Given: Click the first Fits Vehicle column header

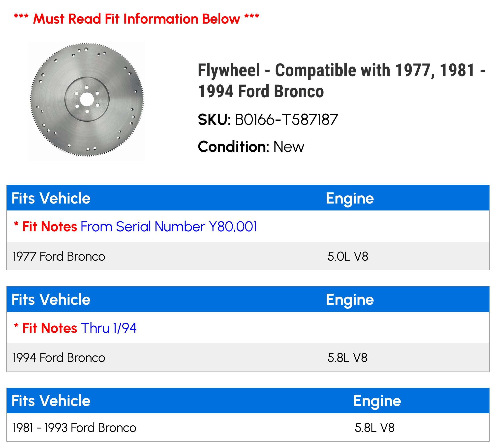Looking at the screenshot, I should tap(51, 198).
